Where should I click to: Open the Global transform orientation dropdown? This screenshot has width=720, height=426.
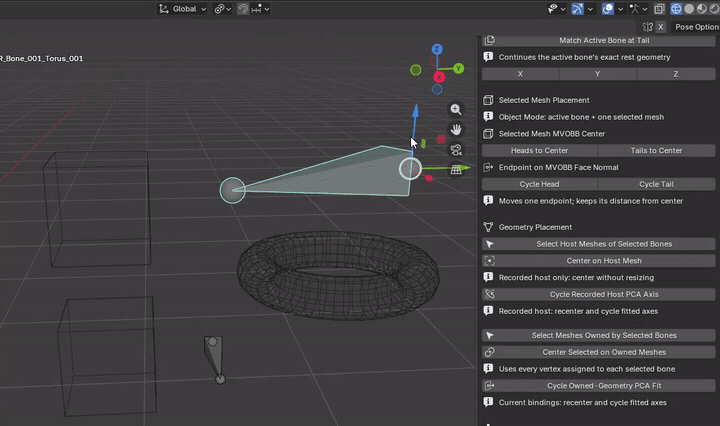click(182, 9)
